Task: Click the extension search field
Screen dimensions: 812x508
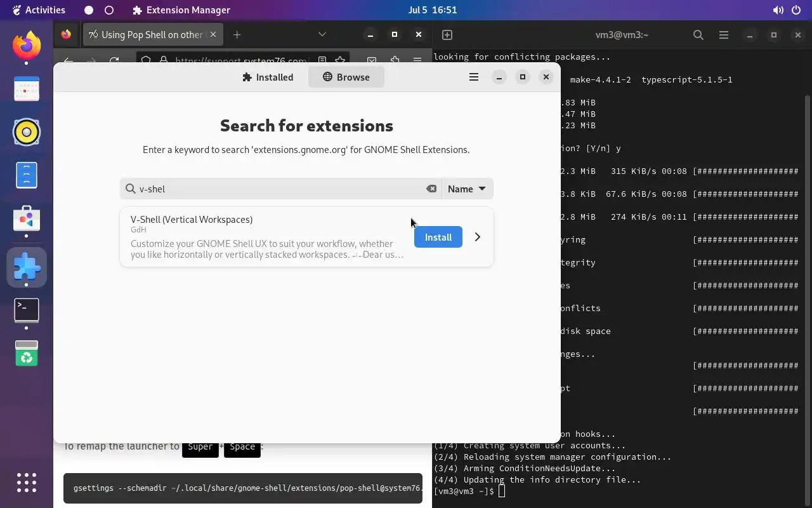Action: (x=280, y=189)
